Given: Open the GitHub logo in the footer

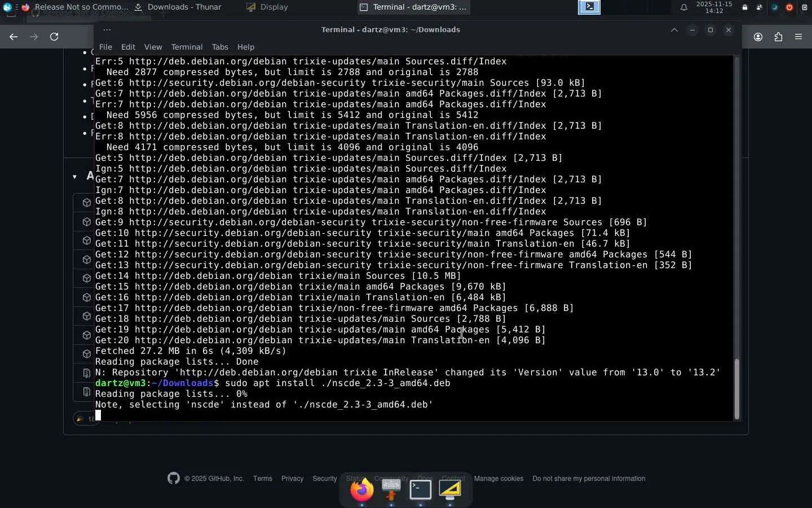Looking at the screenshot, I should [174, 478].
